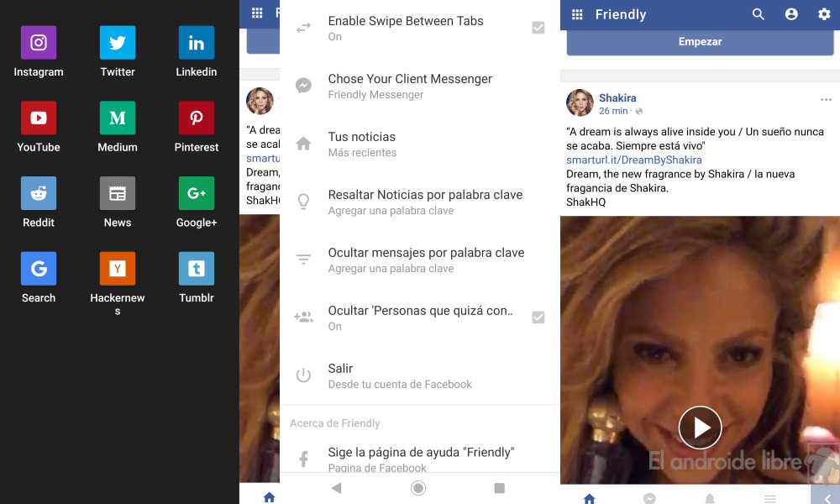Toggle the Ocultar 'Personas que quizá con..' checkbox

[538, 318]
